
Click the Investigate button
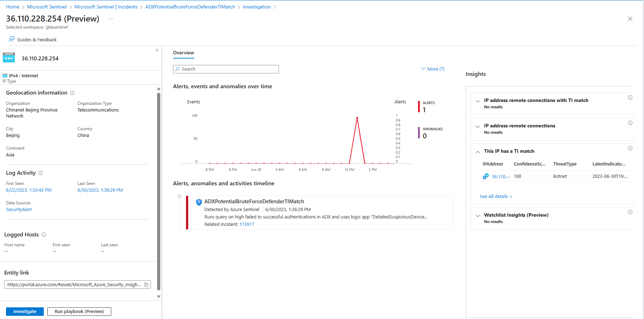coord(25,312)
